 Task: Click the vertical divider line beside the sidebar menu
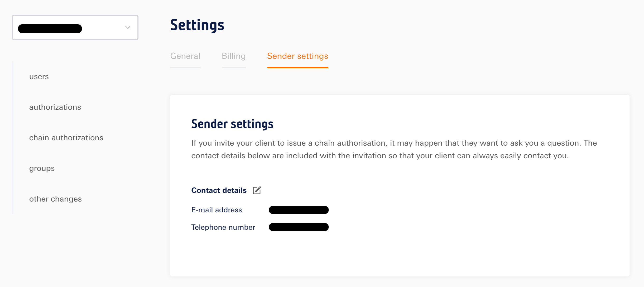13,137
